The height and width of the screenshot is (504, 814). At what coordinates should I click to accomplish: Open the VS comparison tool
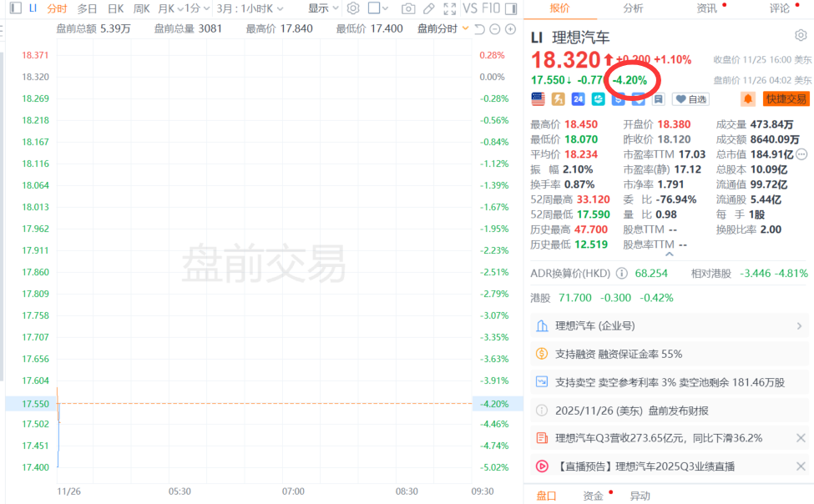click(470, 8)
